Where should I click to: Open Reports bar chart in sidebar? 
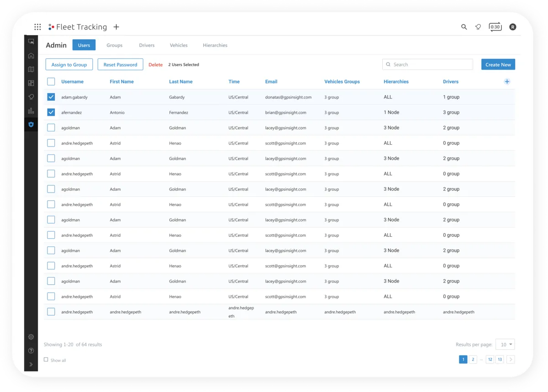point(31,110)
